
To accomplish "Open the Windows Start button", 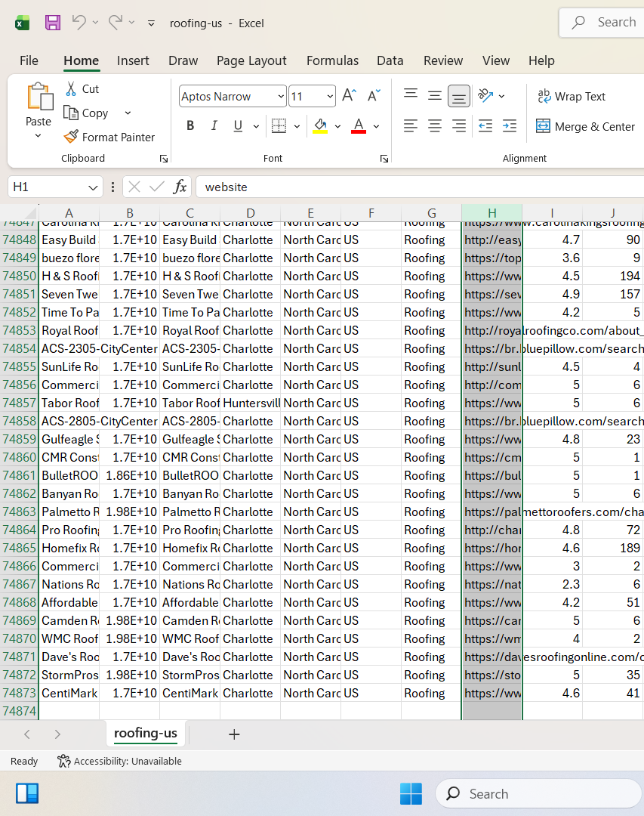I will [x=411, y=793].
